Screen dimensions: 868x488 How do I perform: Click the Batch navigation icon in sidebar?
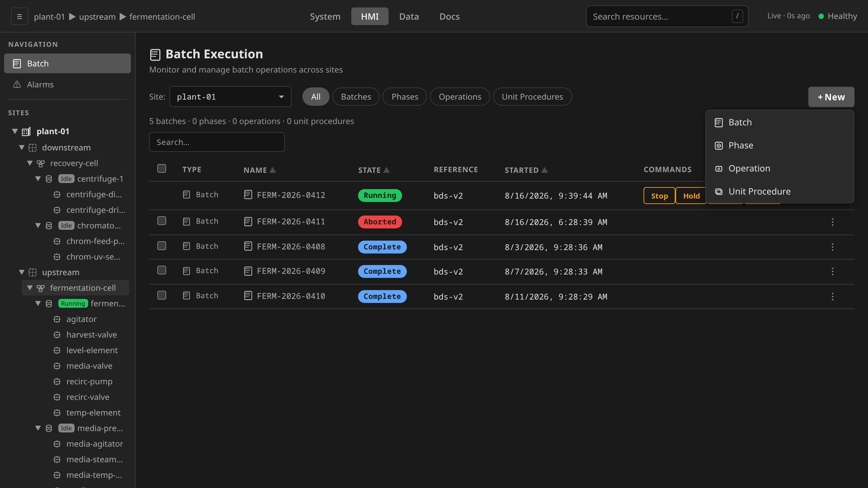coord(17,63)
